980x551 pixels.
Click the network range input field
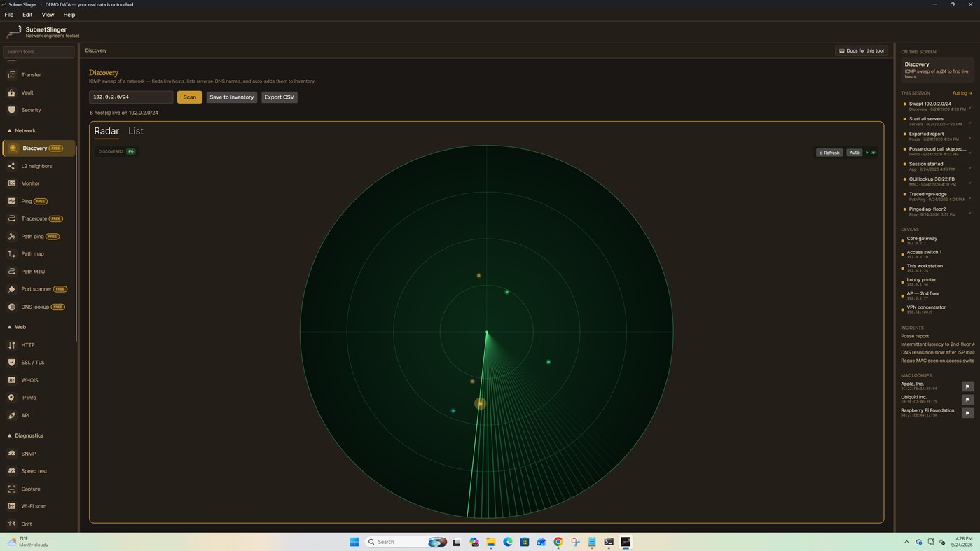pyautogui.click(x=131, y=97)
